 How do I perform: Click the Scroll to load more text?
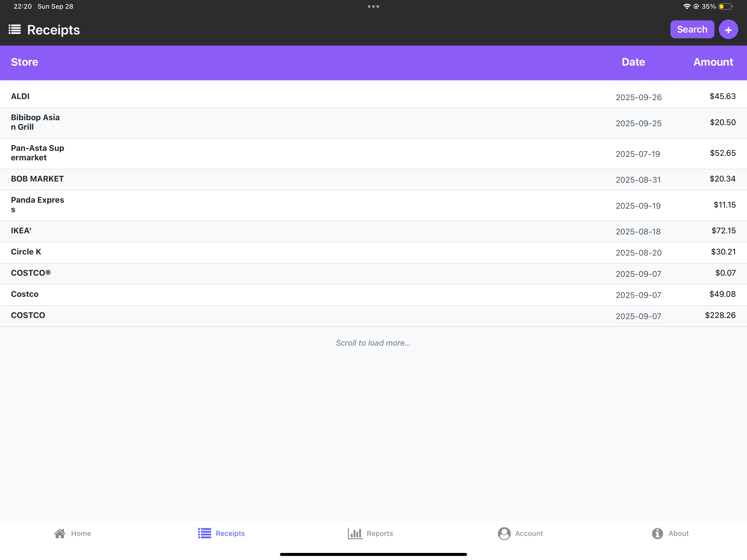[373, 343]
